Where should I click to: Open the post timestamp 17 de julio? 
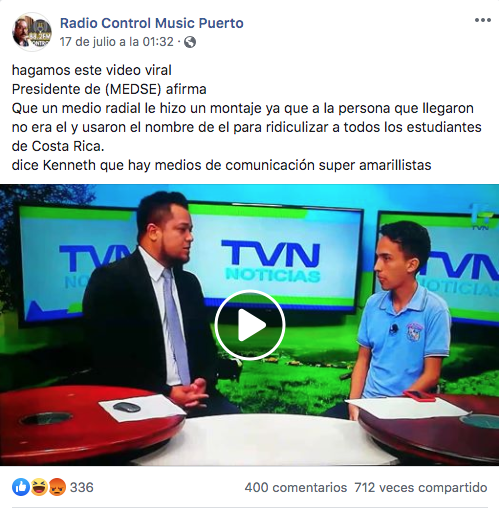tap(117, 42)
